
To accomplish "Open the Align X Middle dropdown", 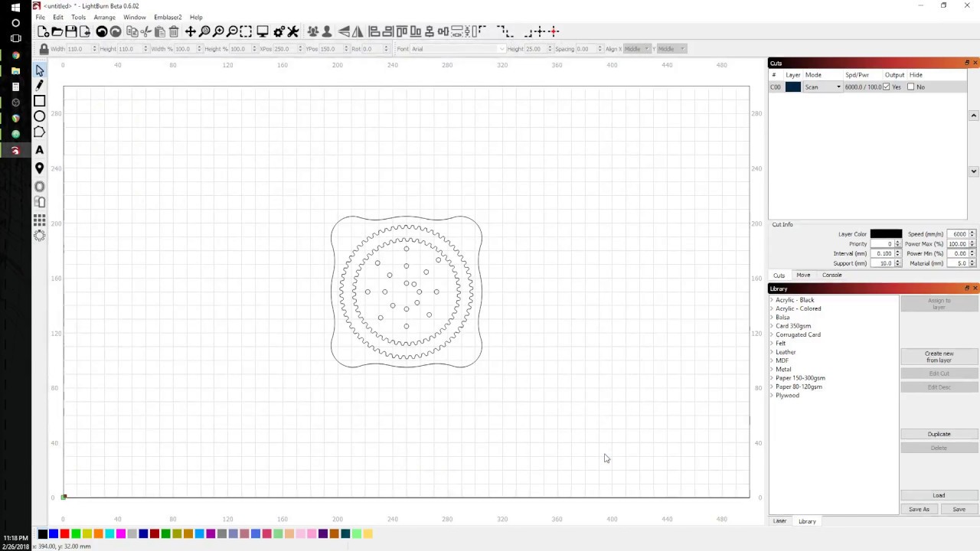I will click(x=637, y=49).
